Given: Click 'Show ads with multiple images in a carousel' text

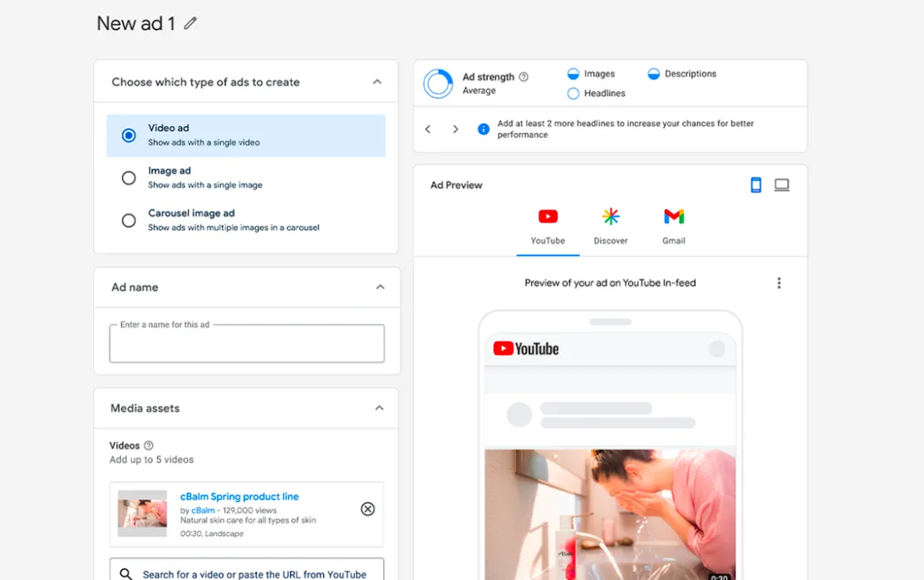Looking at the screenshot, I should pyautogui.click(x=234, y=228).
